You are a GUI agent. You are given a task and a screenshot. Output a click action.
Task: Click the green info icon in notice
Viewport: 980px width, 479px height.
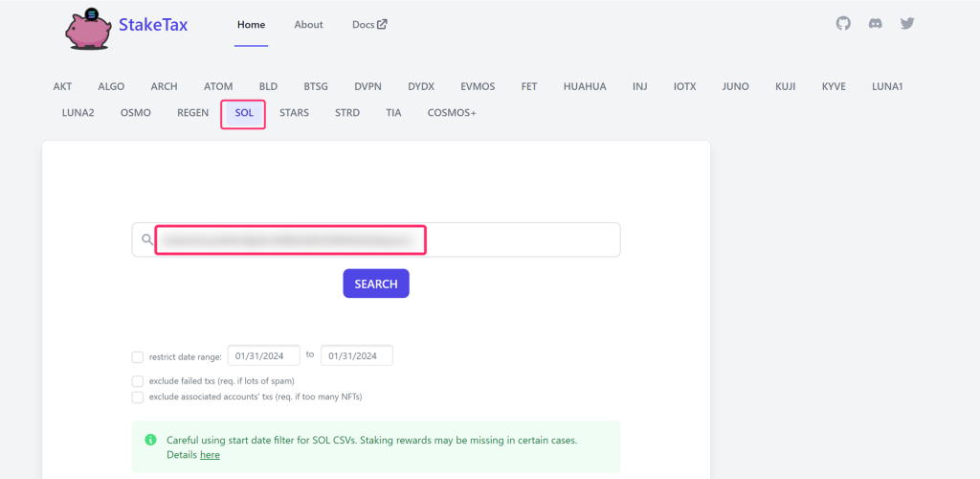pyautogui.click(x=150, y=440)
